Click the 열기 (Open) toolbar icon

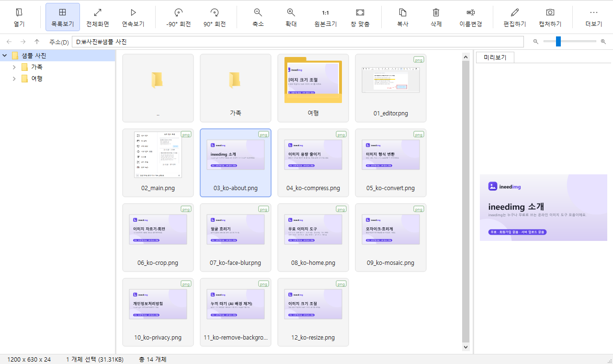coord(19,12)
